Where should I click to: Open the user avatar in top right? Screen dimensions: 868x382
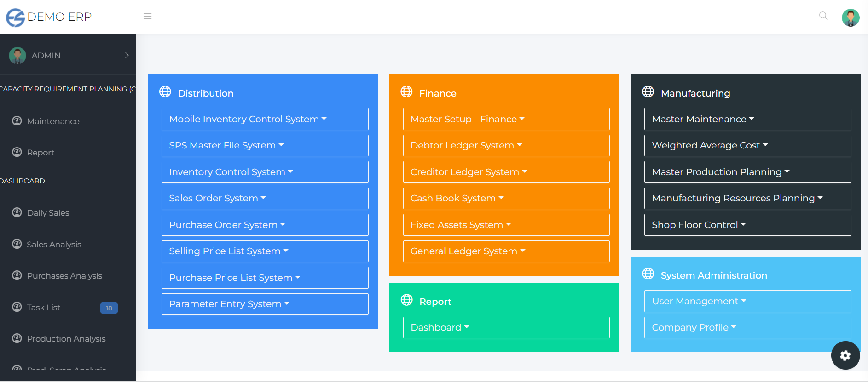pyautogui.click(x=850, y=17)
